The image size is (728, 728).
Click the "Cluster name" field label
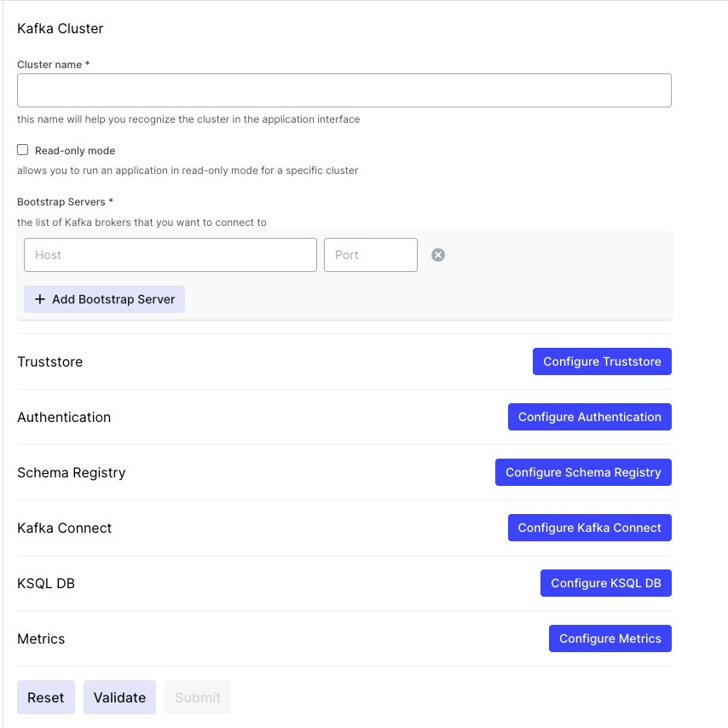pyautogui.click(x=53, y=64)
